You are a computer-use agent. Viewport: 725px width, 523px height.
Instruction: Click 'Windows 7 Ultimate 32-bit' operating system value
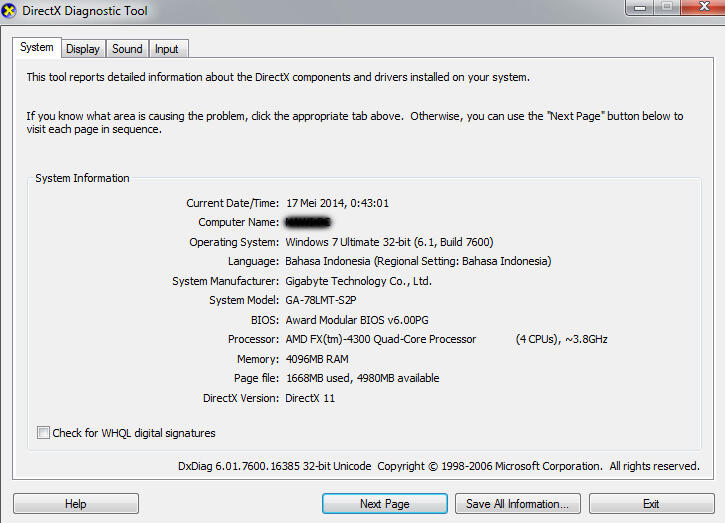coord(389,242)
